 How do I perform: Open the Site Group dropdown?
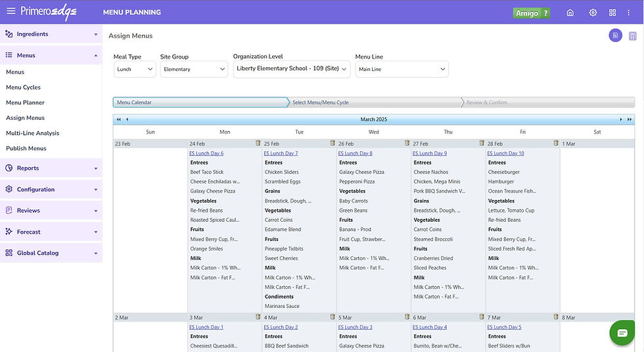tap(194, 69)
